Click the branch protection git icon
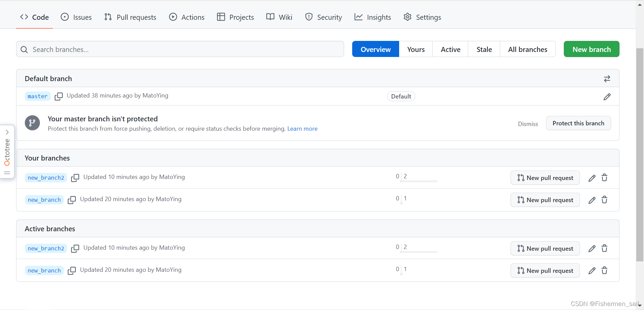The height and width of the screenshot is (310, 644). tap(32, 123)
